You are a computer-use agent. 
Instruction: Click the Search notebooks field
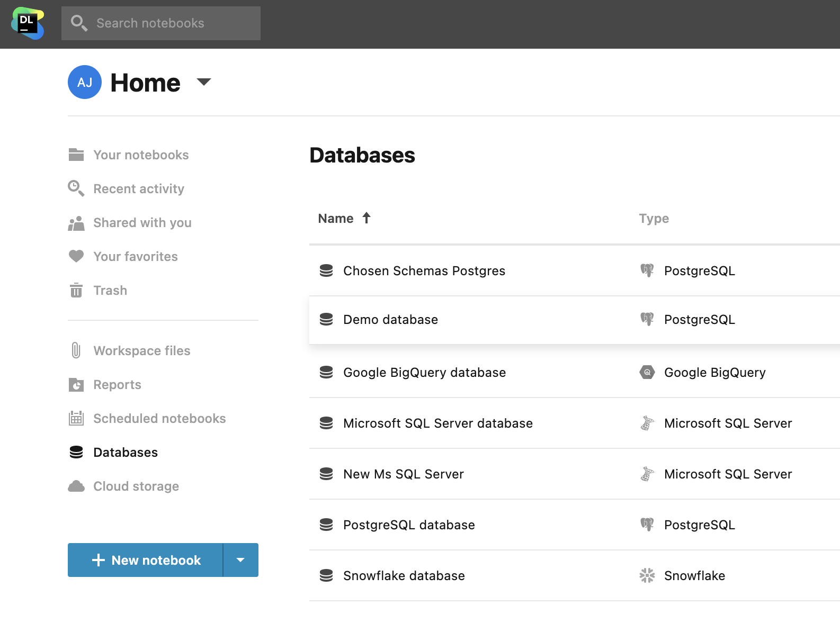(x=161, y=23)
